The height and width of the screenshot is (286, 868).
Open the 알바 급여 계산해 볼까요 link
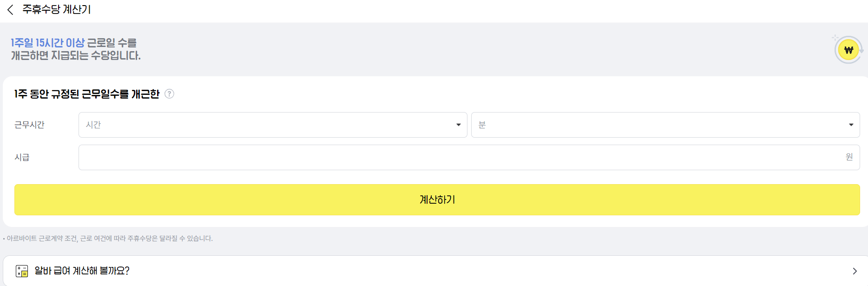[x=83, y=270]
